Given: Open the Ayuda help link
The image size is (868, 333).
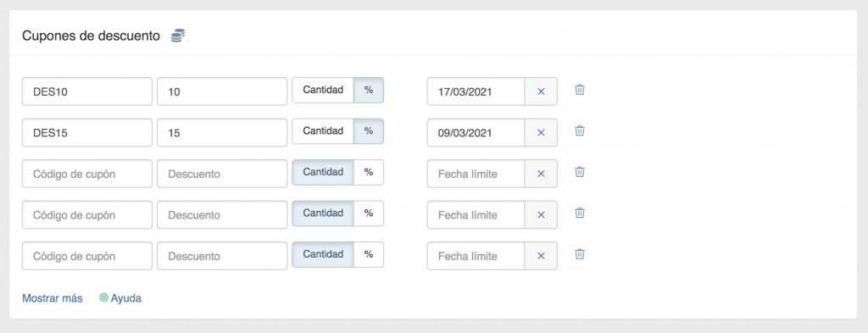Looking at the screenshot, I should (125, 298).
